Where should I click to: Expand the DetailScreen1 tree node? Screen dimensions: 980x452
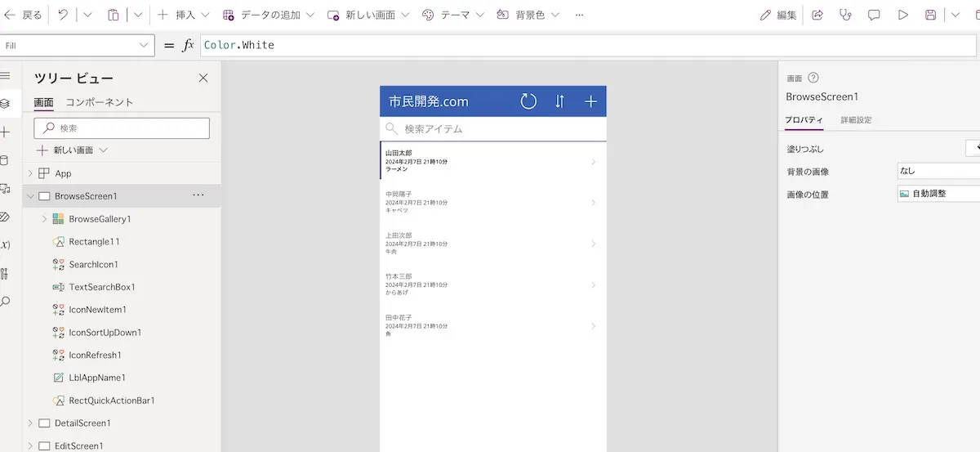coord(30,423)
